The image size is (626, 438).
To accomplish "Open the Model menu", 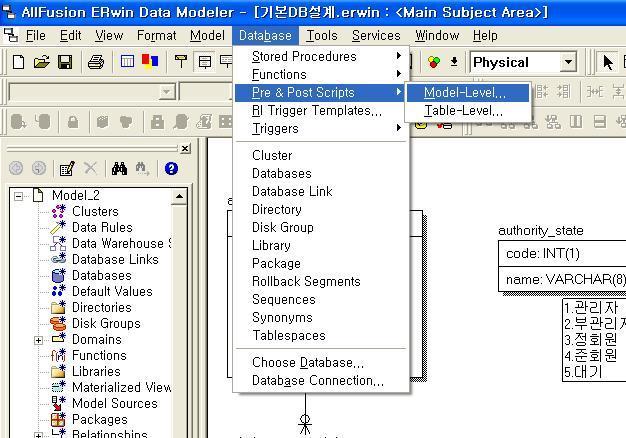I will tap(207, 36).
